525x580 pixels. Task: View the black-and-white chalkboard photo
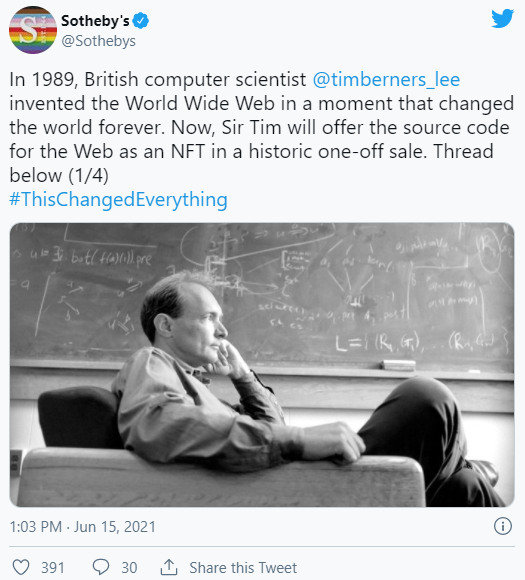point(262,365)
